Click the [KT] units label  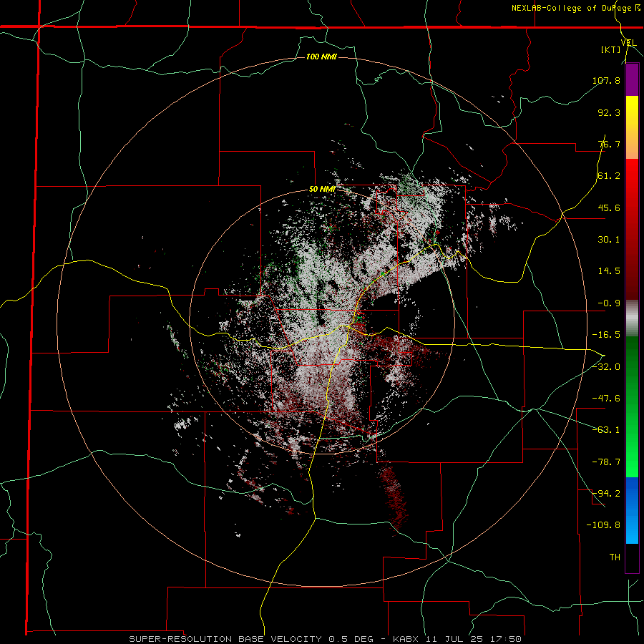pyautogui.click(x=611, y=49)
